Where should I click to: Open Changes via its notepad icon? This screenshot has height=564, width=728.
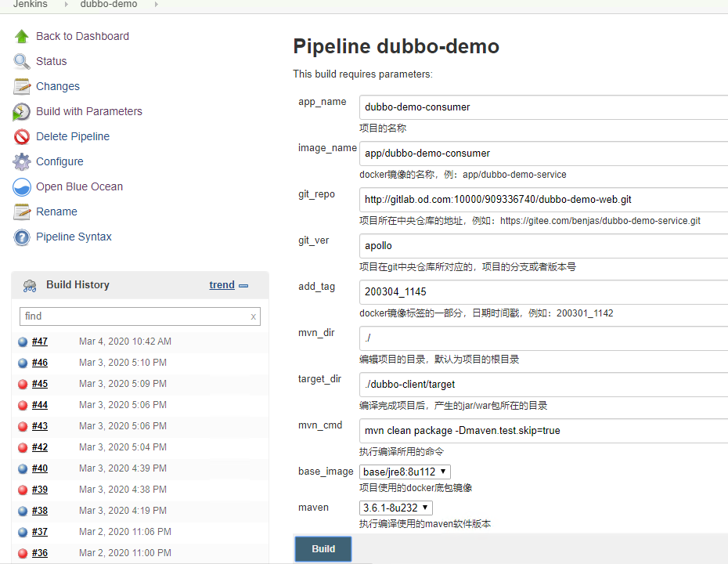22,86
